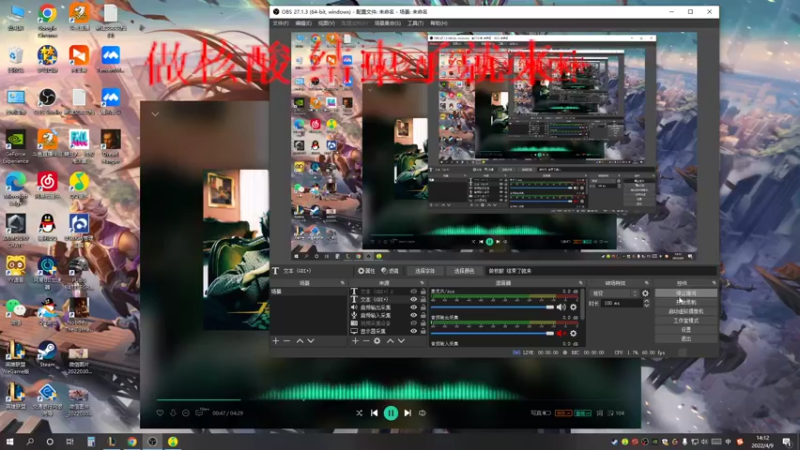Open 设置 button in controls panel
The height and width of the screenshot is (450, 800).
click(686, 330)
